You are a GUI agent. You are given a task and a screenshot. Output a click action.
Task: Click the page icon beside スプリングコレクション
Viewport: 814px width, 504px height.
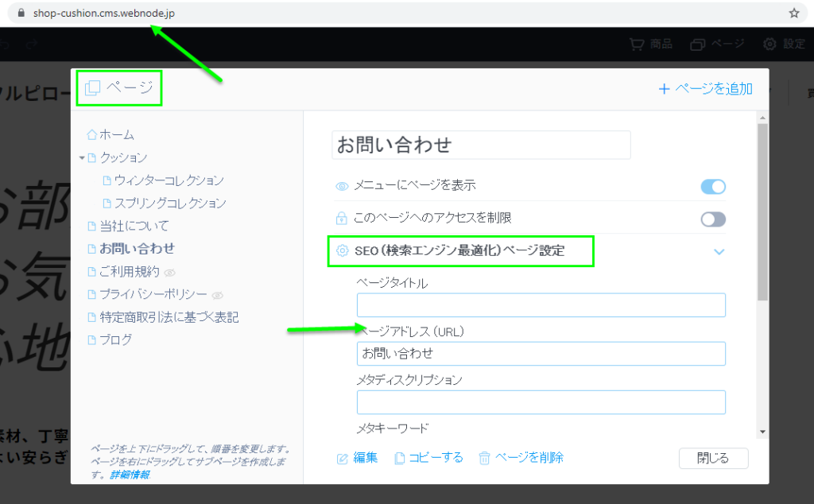[107, 204]
